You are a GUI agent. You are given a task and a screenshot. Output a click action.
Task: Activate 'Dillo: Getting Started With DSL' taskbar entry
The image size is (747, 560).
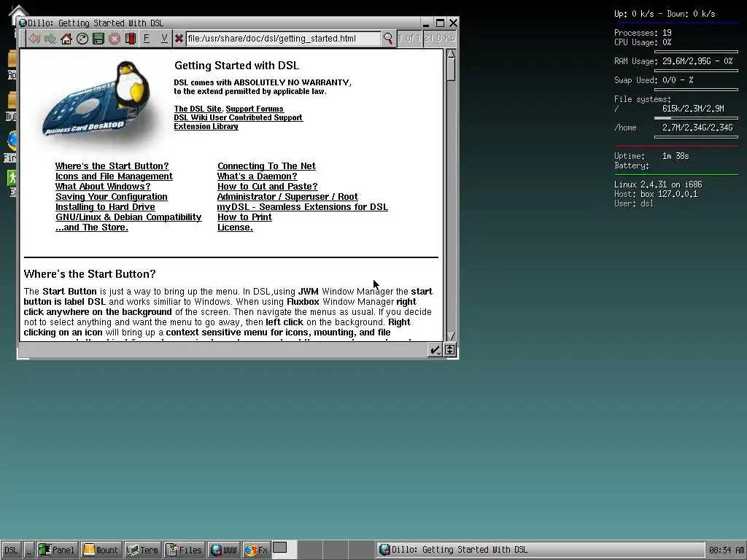tap(541, 550)
